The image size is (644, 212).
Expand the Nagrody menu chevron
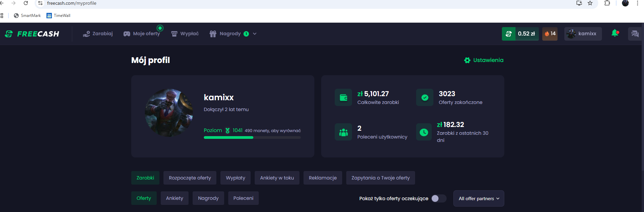pos(255,34)
